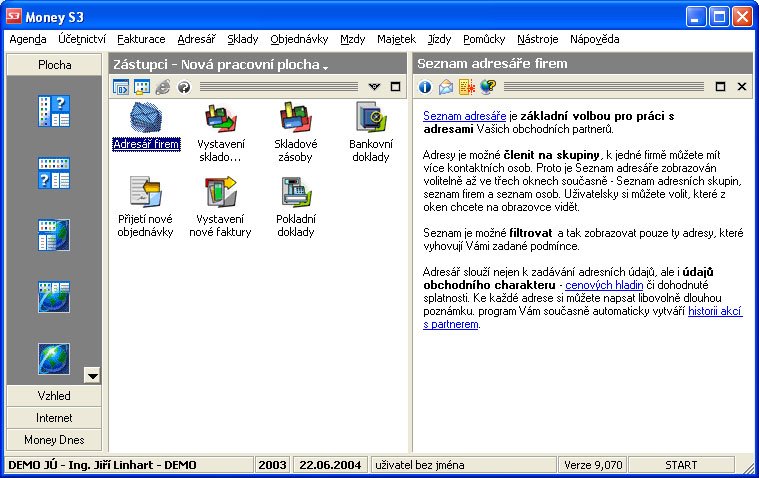Click sidebar scroll-down arrow button
The image size is (759, 478).
[92, 375]
